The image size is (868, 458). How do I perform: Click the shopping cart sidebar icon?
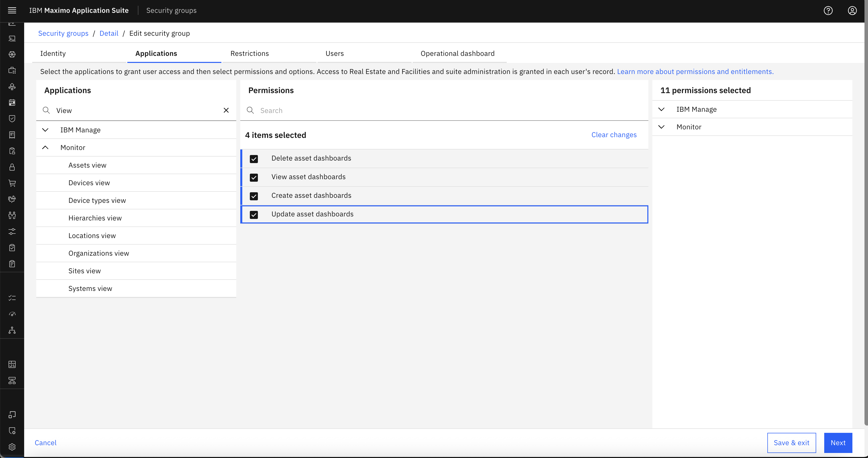12,183
